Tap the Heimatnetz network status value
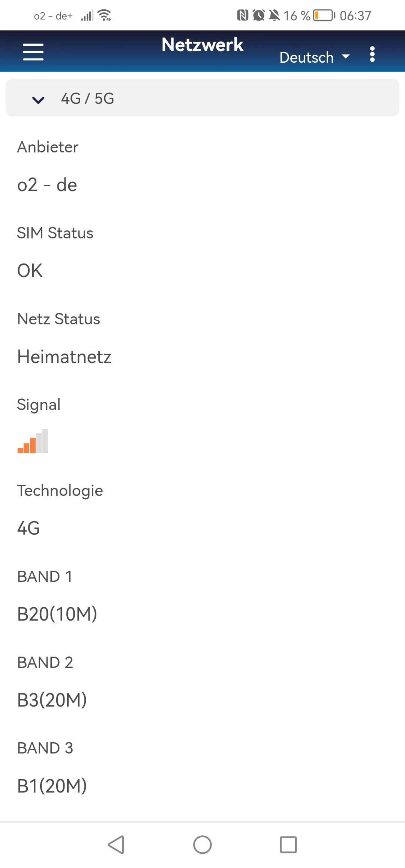This screenshot has height=868, width=405. point(64,357)
